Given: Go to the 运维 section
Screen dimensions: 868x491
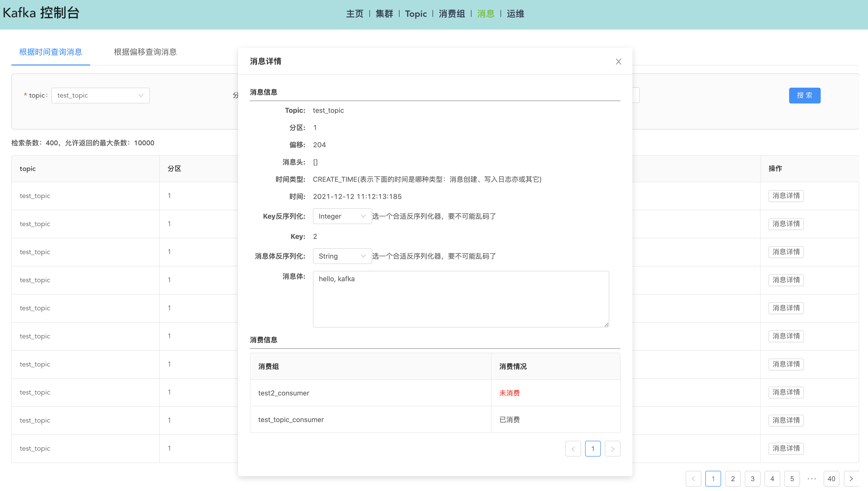Looking at the screenshot, I should [x=515, y=14].
